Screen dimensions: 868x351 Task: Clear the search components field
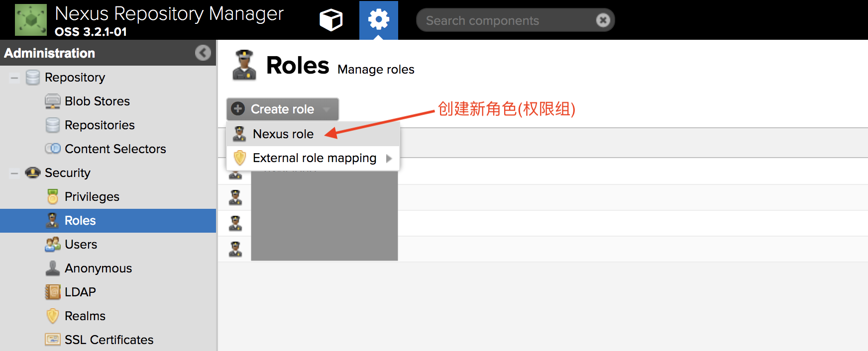click(603, 20)
